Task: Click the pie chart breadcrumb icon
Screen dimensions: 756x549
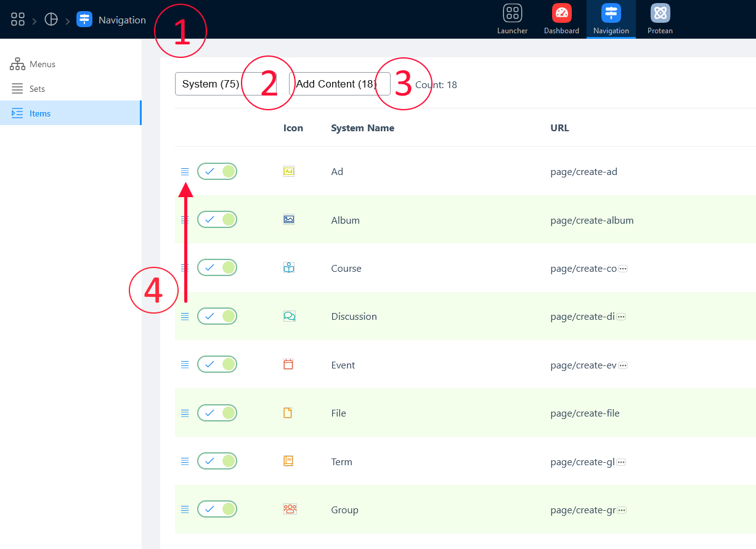Action: click(51, 20)
